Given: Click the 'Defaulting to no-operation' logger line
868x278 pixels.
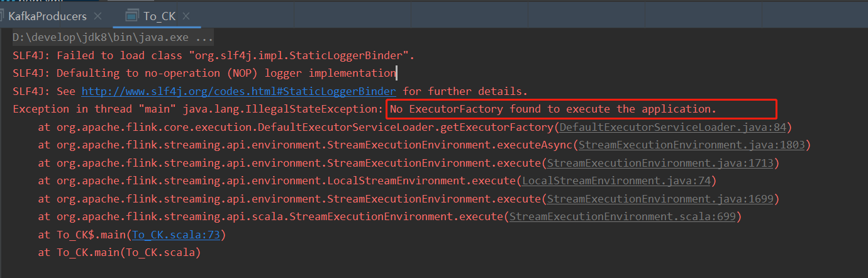Looking at the screenshot, I should pyautogui.click(x=204, y=74).
